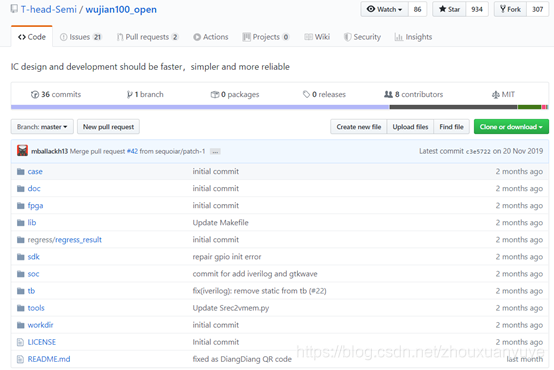
Task: Switch to the Security tab
Action: coord(363,37)
